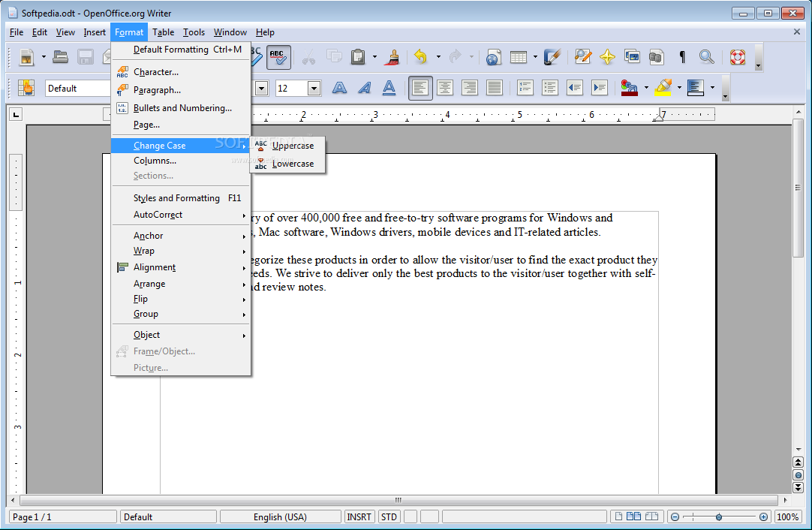Select Paragraph... in Format menu
Image resolution: width=812 pixels, height=530 pixels.
[x=181, y=90]
